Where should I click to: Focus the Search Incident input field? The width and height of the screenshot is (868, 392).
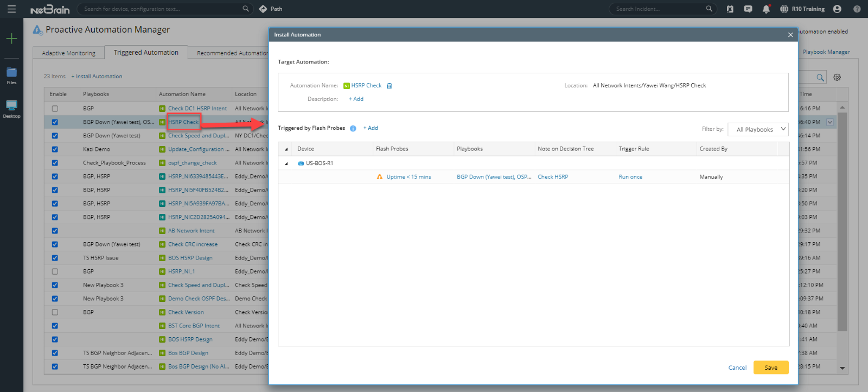(659, 9)
